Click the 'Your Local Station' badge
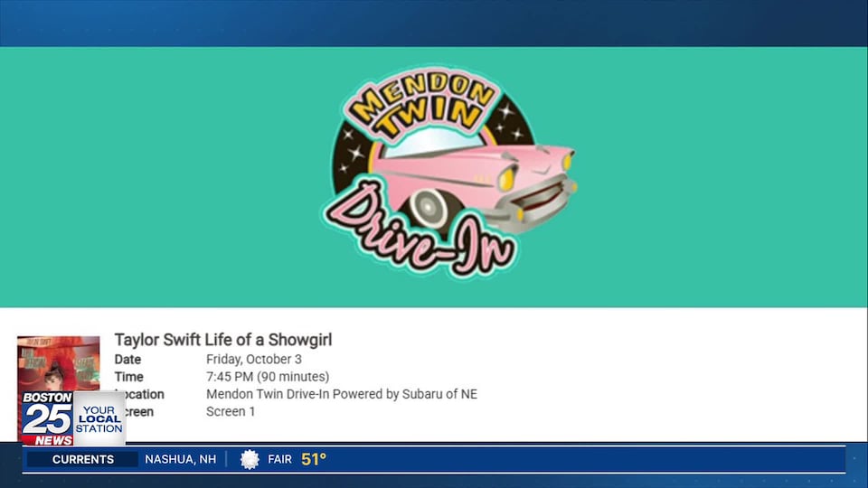868x488 pixels. pos(99,418)
